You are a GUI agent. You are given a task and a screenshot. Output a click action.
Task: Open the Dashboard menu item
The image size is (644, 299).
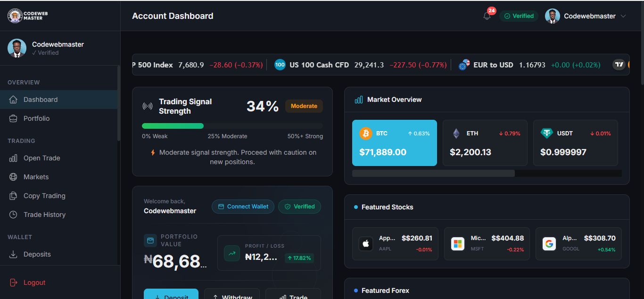pyautogui.click(x=58, y=100)
